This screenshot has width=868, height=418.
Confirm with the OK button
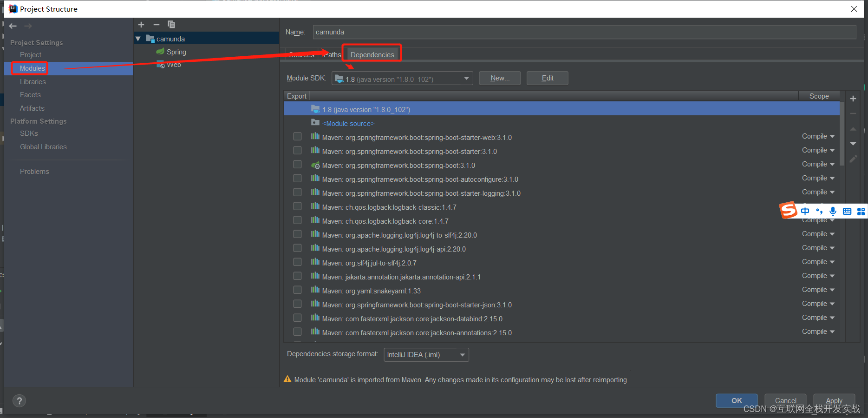point(737,400)
